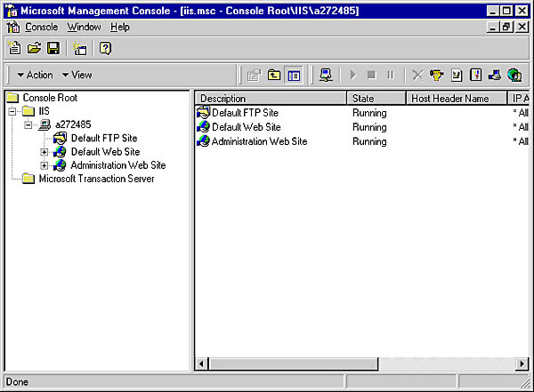Screen dimensions: 534x392
Task: Collapse the IIS tree node
Action: click(x=12, y=111)
